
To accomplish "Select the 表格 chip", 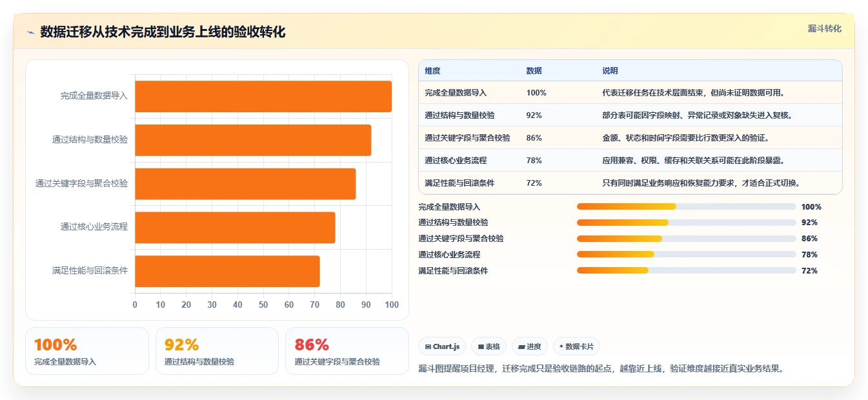I will point(489,346).
